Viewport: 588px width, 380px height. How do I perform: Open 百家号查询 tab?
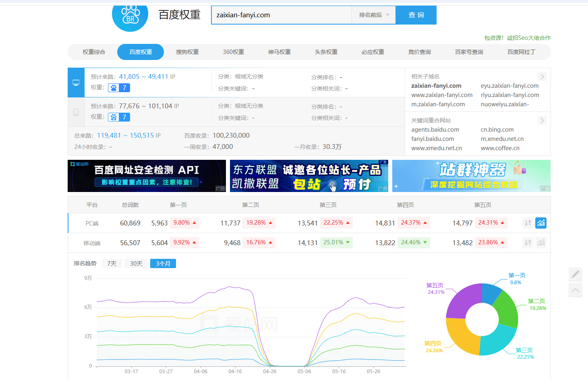point(469,52)
